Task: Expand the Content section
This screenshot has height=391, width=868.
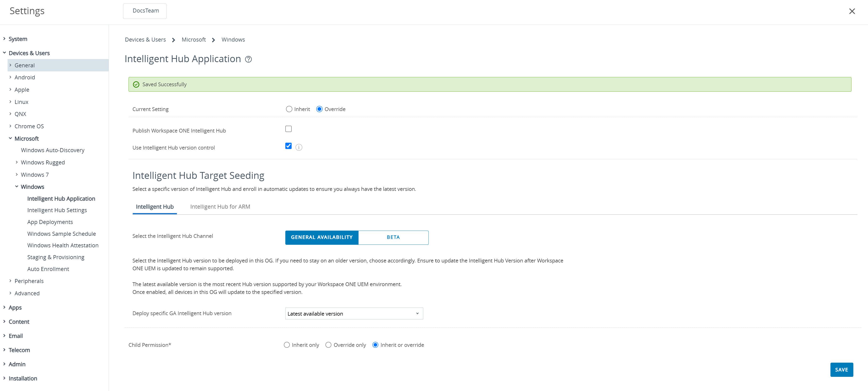Action: coord(4,322)
